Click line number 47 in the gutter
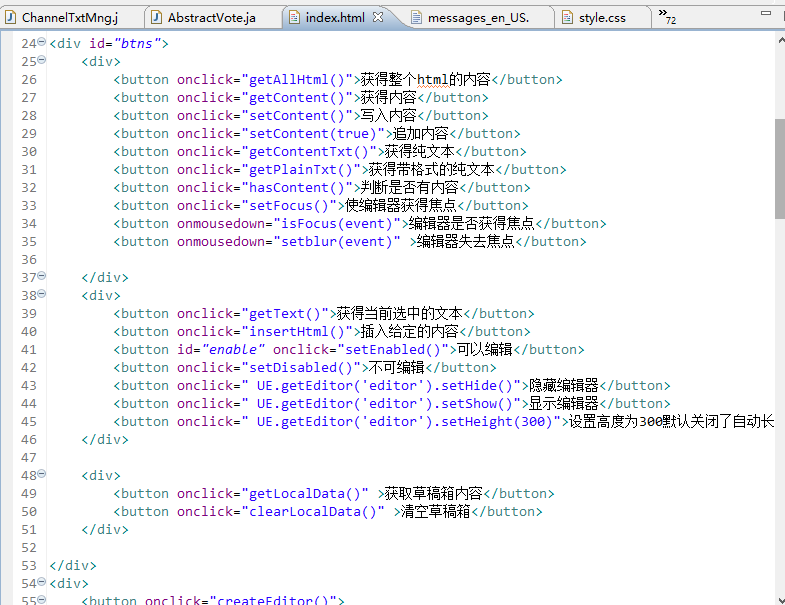The height and width of the screenshot is (605, 785). click(x=29, y=458)
